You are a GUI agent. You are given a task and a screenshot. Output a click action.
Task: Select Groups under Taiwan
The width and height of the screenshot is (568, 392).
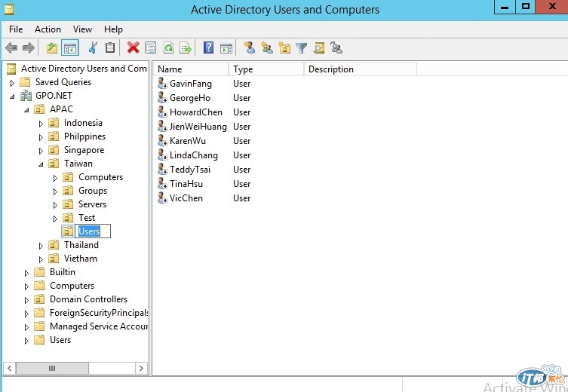(93, 191)
